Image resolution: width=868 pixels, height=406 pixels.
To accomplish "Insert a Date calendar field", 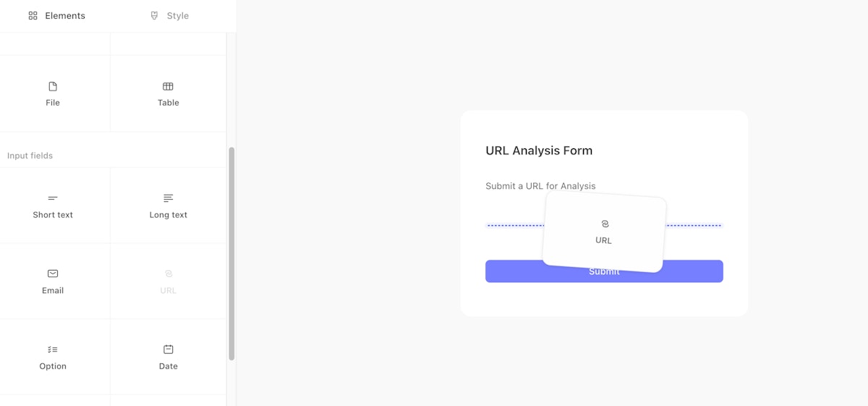I will 168,357.
